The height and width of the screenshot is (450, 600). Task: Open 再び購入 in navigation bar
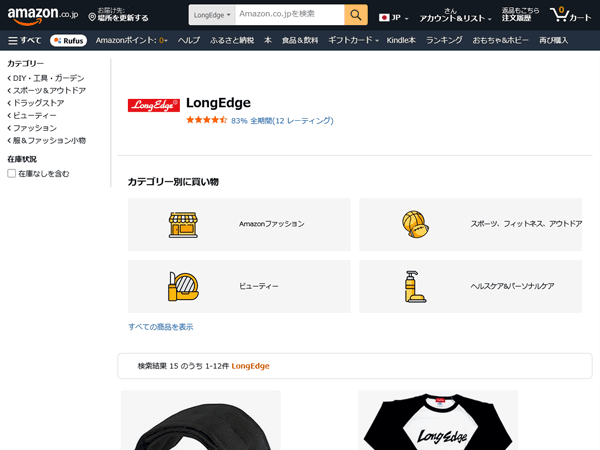tap(553, 40)
